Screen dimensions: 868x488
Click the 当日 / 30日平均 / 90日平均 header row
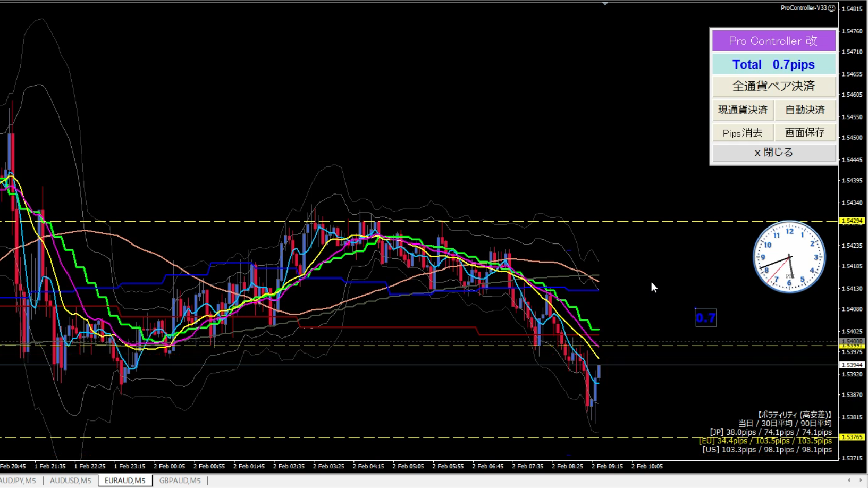[785, 424]
